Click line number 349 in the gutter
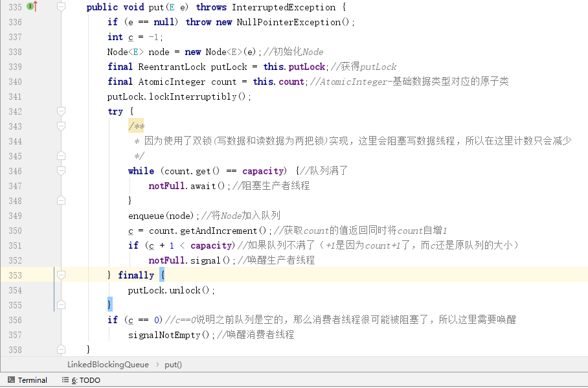This screenshot has width=588, height=388. 15,216
